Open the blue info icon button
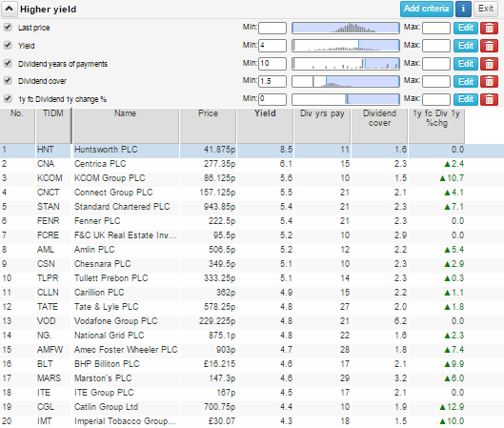 click(x=463, y=9)
